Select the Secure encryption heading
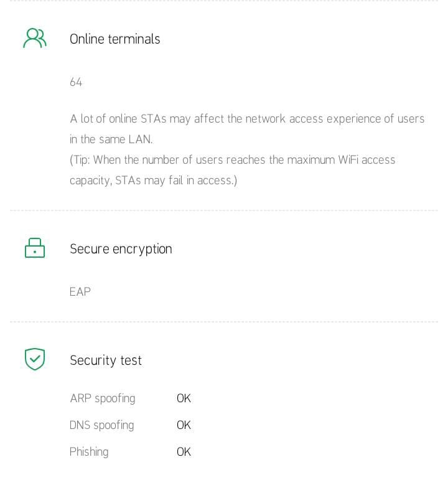Screen dimensions: 448x485 coord(121,249)
